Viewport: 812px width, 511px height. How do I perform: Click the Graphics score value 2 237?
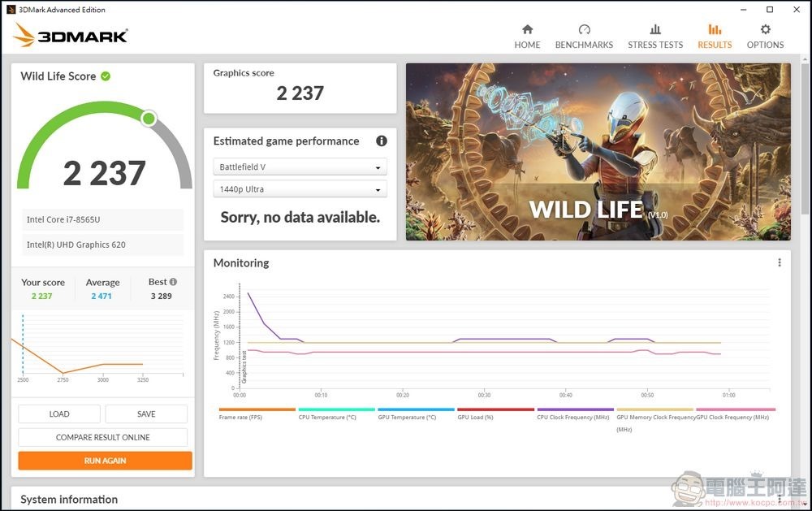click(x=300, y=93)
